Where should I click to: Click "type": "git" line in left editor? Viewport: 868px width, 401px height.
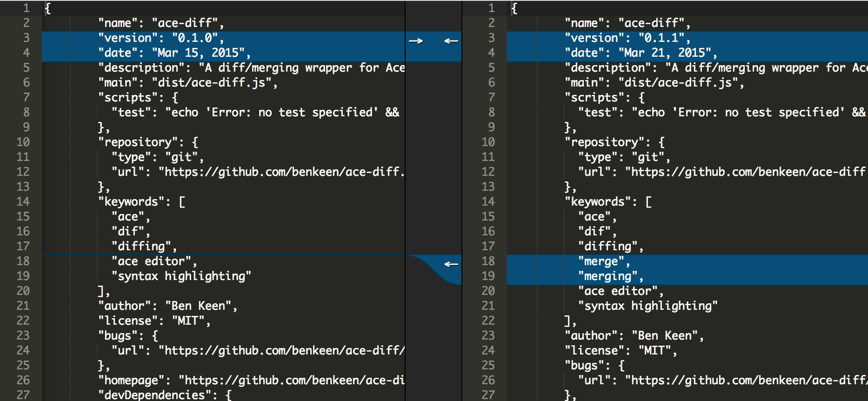coord(158,157)
